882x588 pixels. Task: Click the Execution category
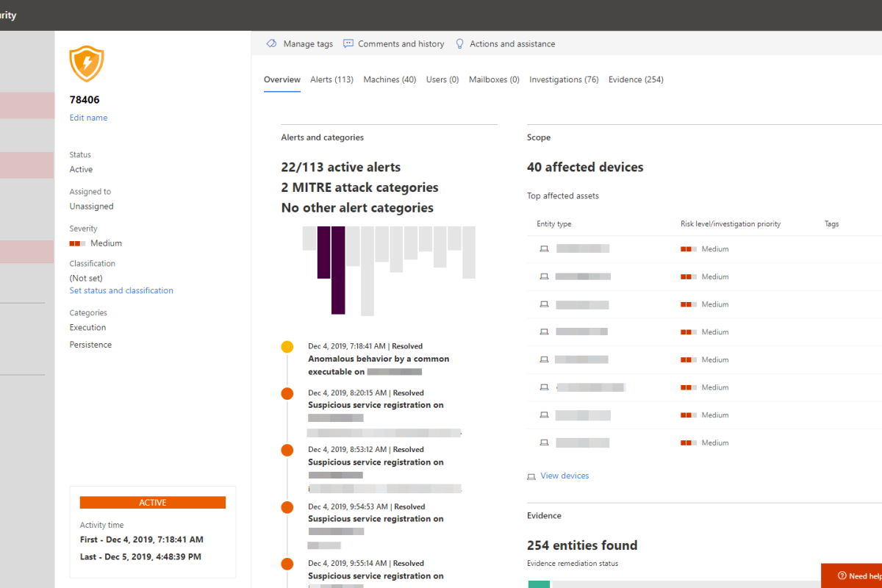[87, 328]
